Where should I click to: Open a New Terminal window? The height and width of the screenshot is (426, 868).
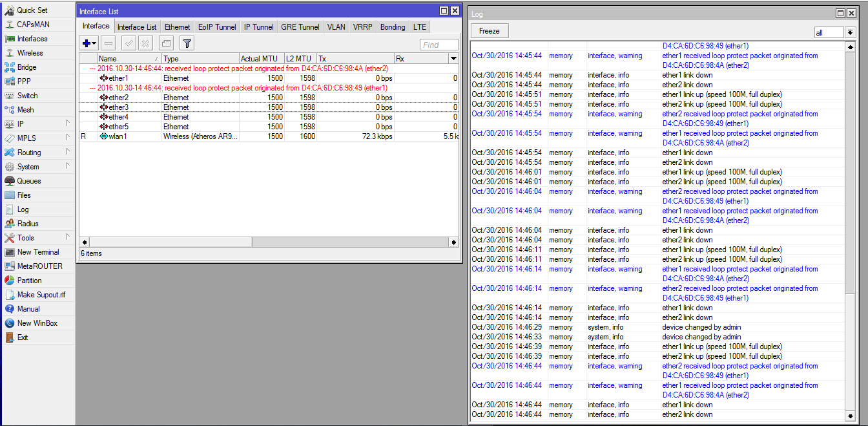click(x=37, y=251)
